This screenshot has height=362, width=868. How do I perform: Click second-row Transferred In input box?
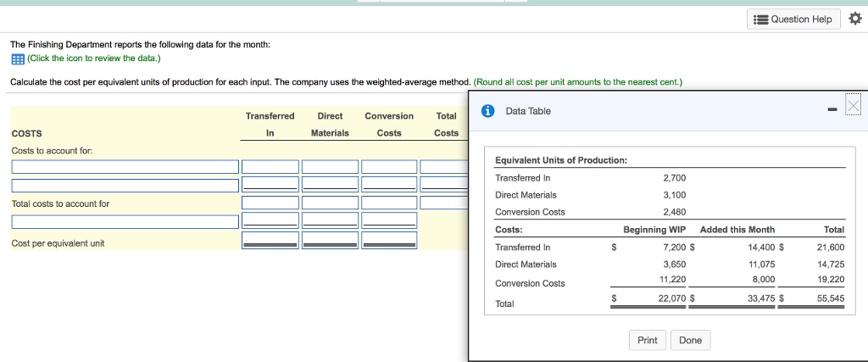coord(270,185)
